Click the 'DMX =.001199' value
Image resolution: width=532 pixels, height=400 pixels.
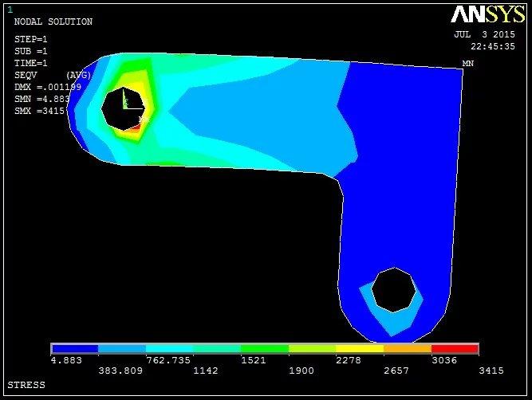point(48,87)
